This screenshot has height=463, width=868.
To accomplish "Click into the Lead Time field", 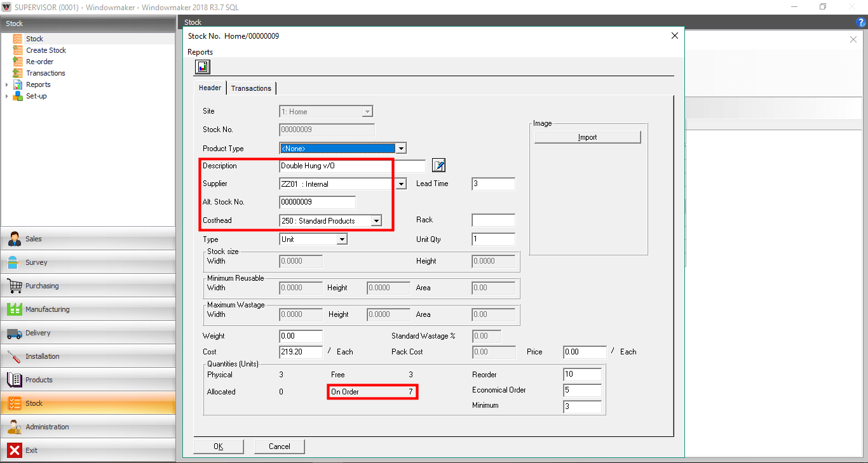I will (x=493, y=184).
